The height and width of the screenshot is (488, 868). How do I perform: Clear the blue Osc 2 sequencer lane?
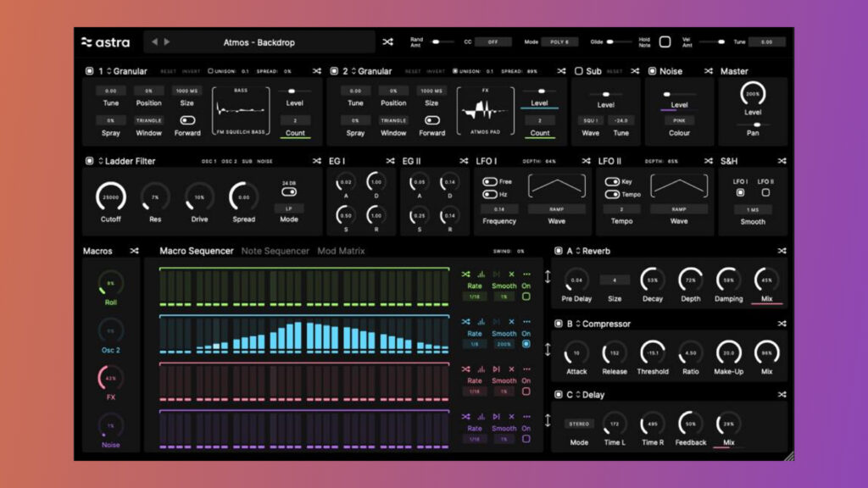511,322
